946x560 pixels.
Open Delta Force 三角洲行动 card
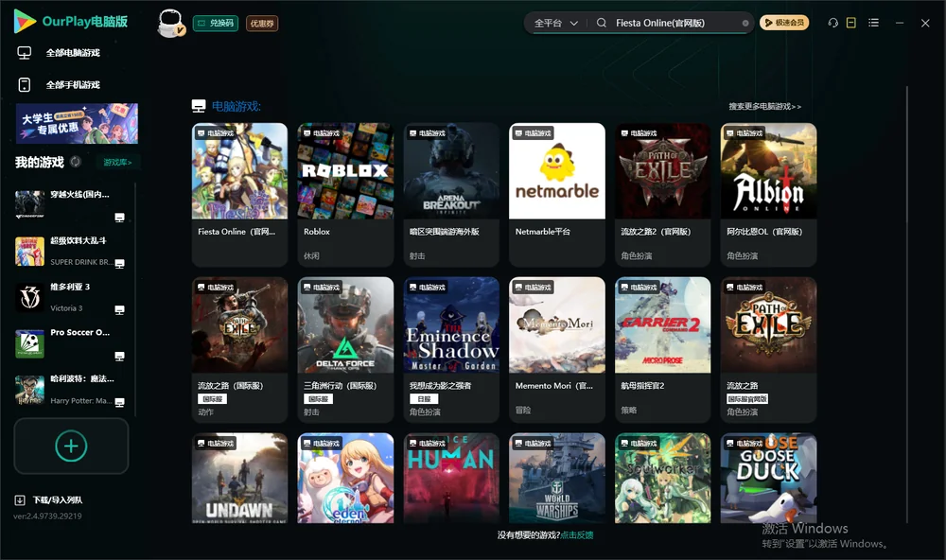click(345, 349)
